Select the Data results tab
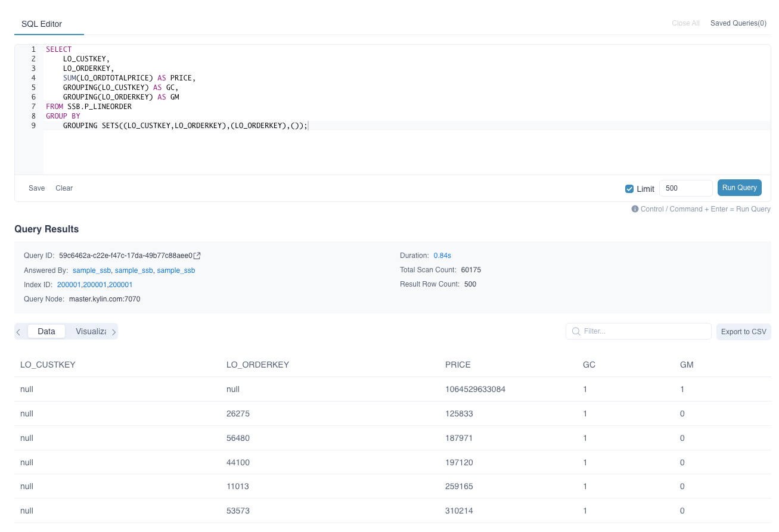The height and width of the screenshot is (532, 779). pyautogui.click(x=46, y=331)
